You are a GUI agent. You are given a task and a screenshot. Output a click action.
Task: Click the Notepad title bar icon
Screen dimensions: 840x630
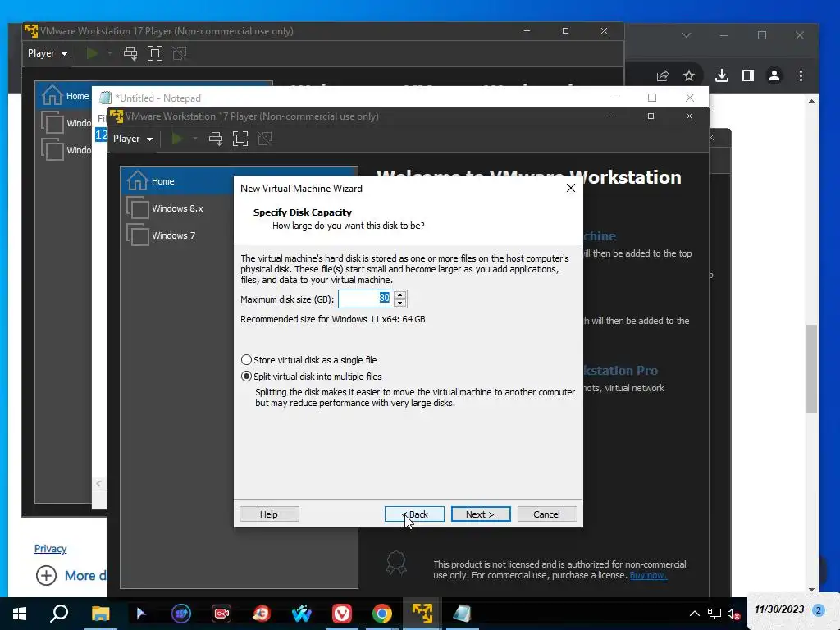[x=105, y=98]
